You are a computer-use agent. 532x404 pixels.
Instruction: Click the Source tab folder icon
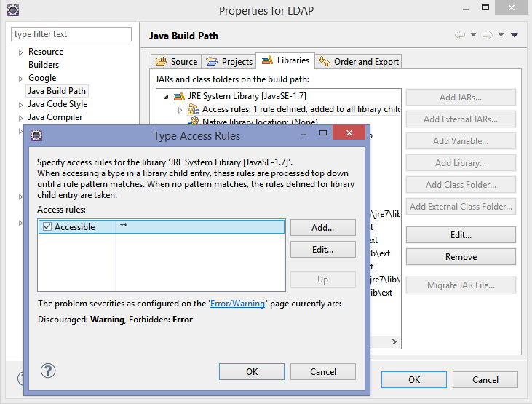click(x=161, y=61)
